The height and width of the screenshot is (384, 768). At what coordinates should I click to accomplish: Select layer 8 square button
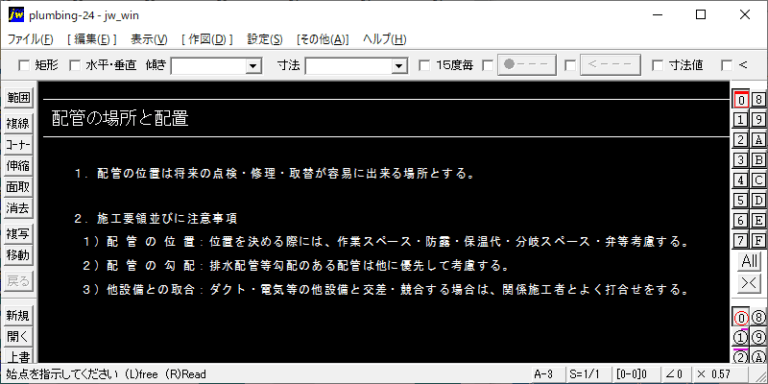coord(758,100)
